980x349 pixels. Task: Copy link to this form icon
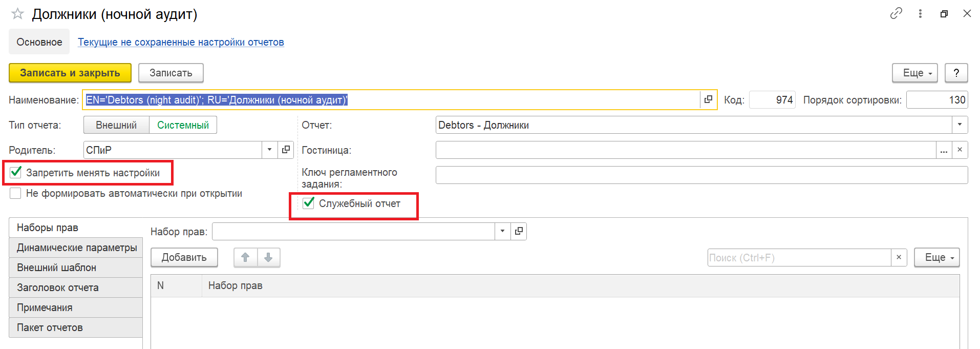coord(896,13)
